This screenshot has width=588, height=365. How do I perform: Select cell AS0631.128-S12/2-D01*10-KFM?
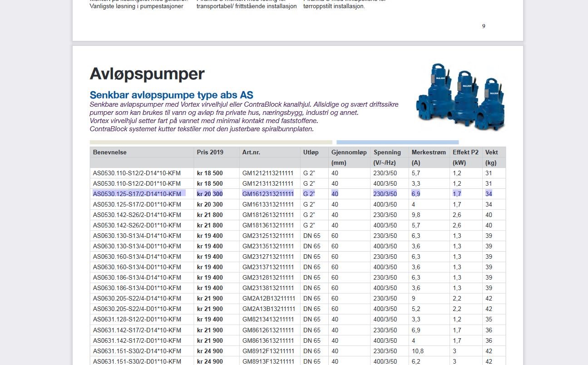[137, 319]
